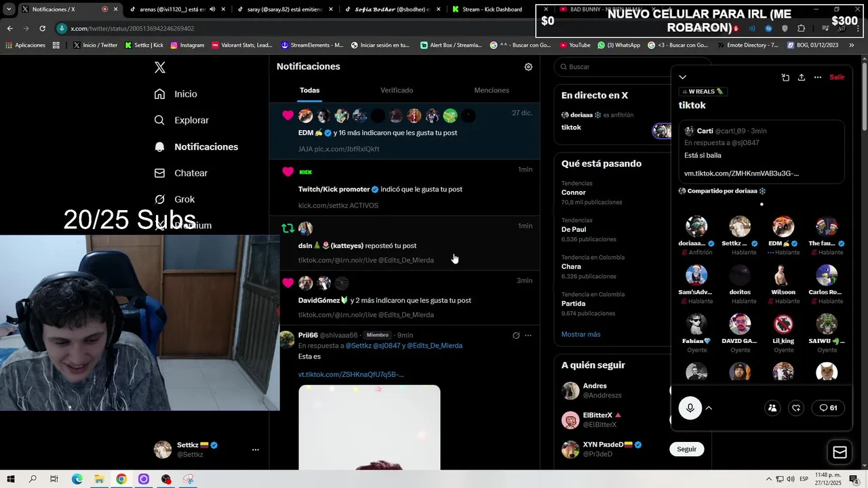Image resolution: width=868 pixels, height=488 pixels.
Task: Switch to Sofia Bodher browser tab
Action: [393, 9]
